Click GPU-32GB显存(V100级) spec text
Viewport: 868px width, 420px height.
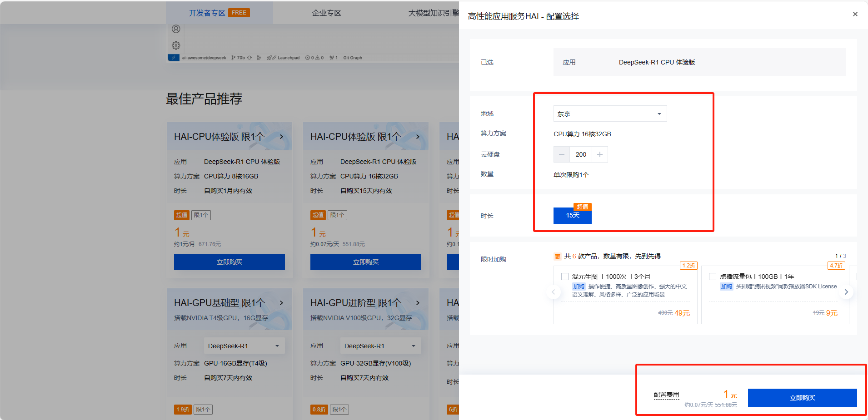[375, 363]
